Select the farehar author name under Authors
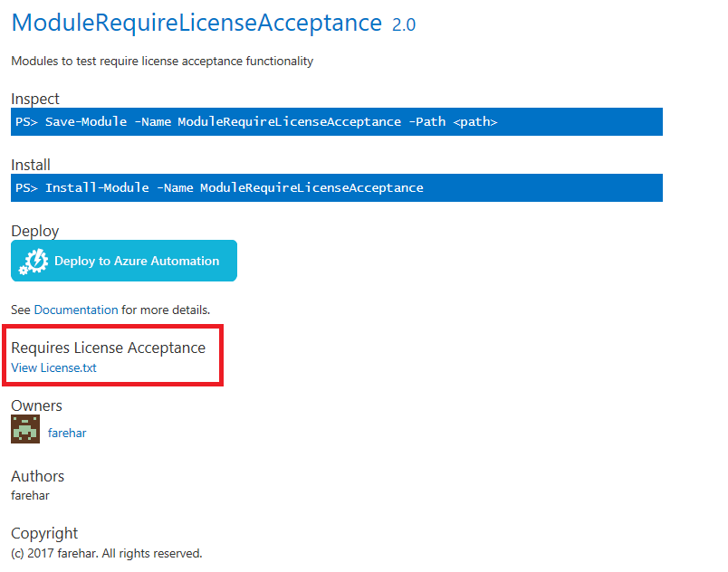 coord(30,495)
